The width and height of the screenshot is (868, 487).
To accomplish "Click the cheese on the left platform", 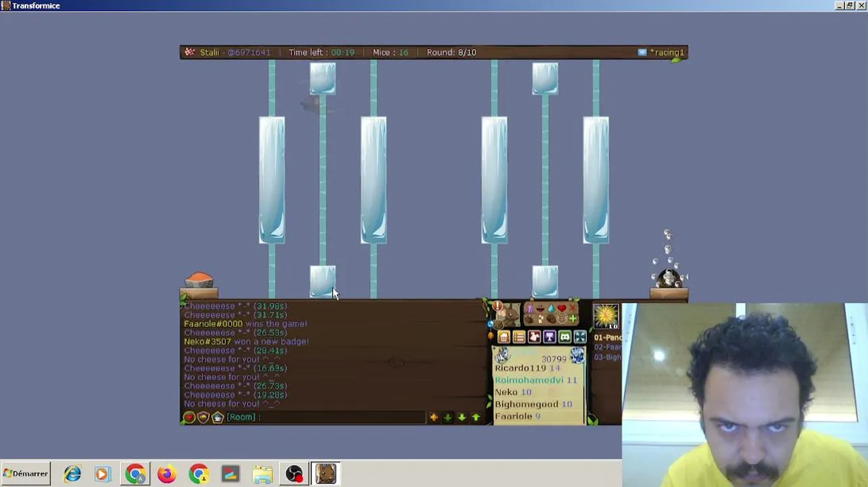I will (x=199, y=280).
